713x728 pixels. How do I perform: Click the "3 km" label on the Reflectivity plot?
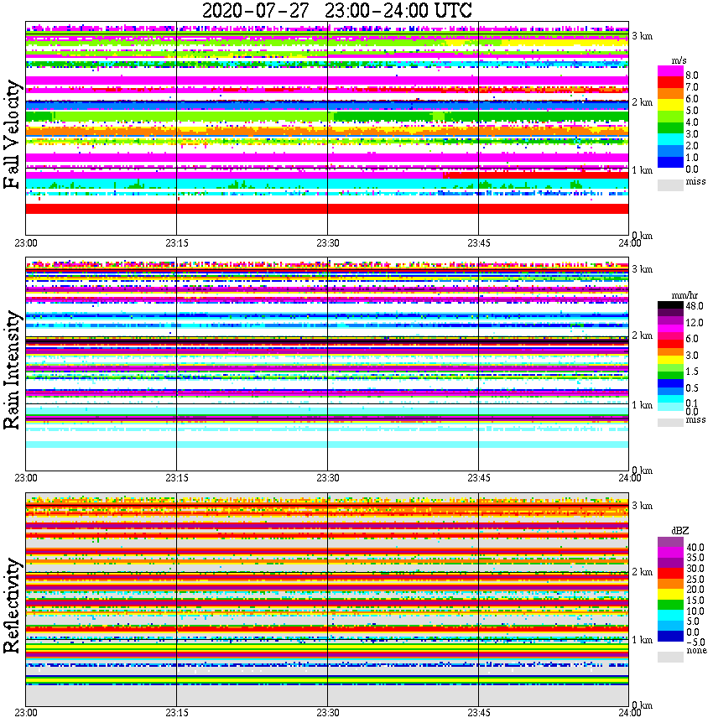643,506
